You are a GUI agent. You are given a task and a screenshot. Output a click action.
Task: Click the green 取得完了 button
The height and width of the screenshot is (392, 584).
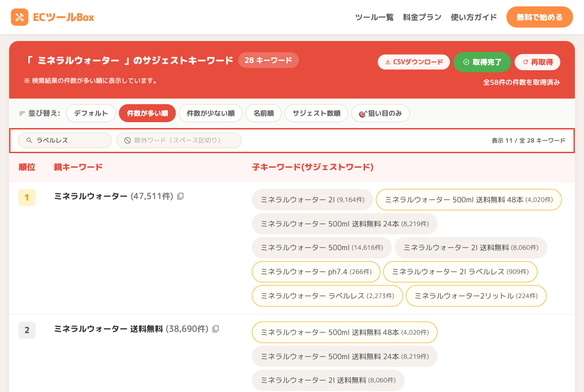click(482, 62)
